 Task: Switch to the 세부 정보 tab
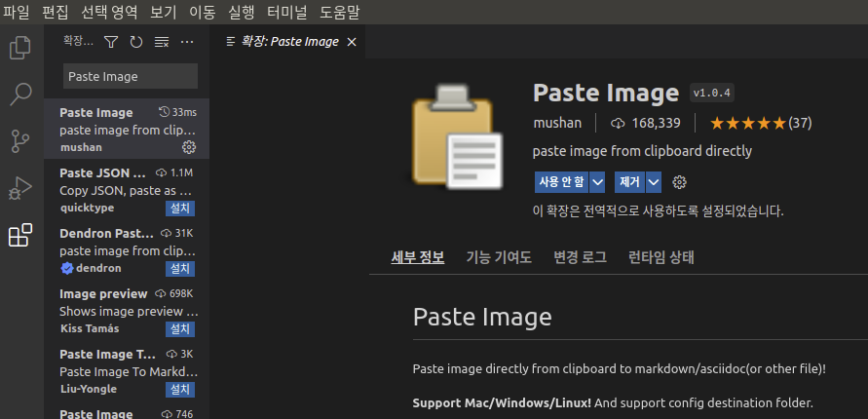[x=417, y=257]
